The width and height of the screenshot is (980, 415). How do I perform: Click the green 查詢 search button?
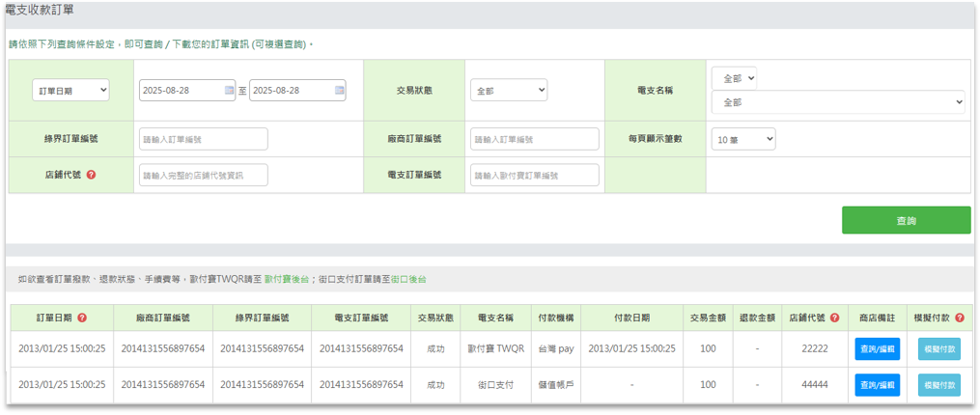pyautogui.click(x=906, y=220)
